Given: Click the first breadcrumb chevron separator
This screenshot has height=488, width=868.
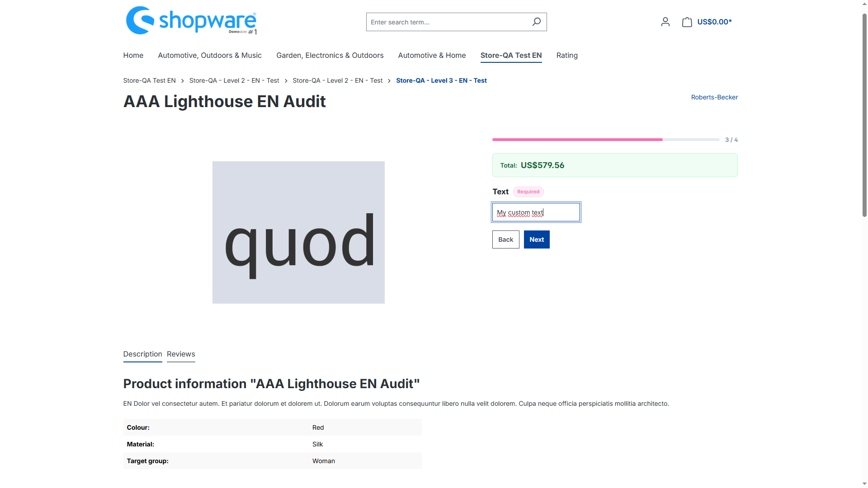Looking at the screenshot, I should pyautogui.click(x=183, y=81).
